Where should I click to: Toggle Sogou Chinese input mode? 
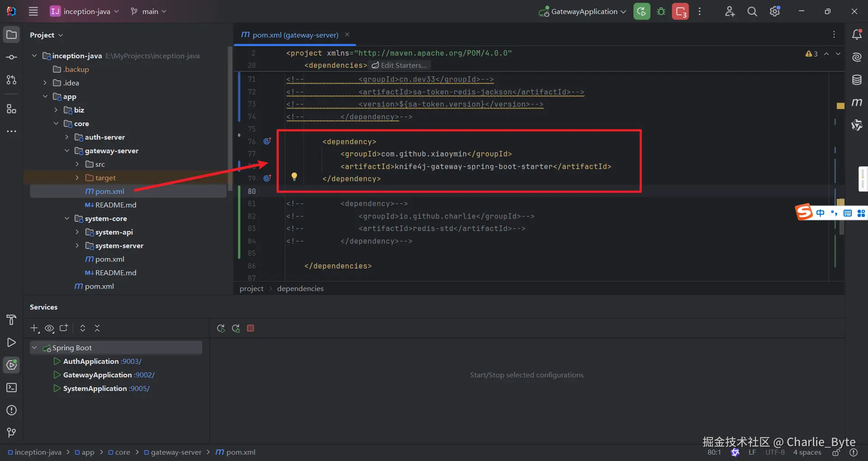(821, 213)
